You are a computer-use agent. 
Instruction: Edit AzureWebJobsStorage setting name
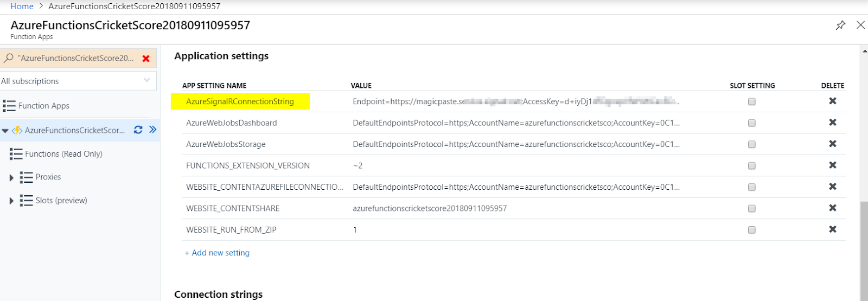226,144
